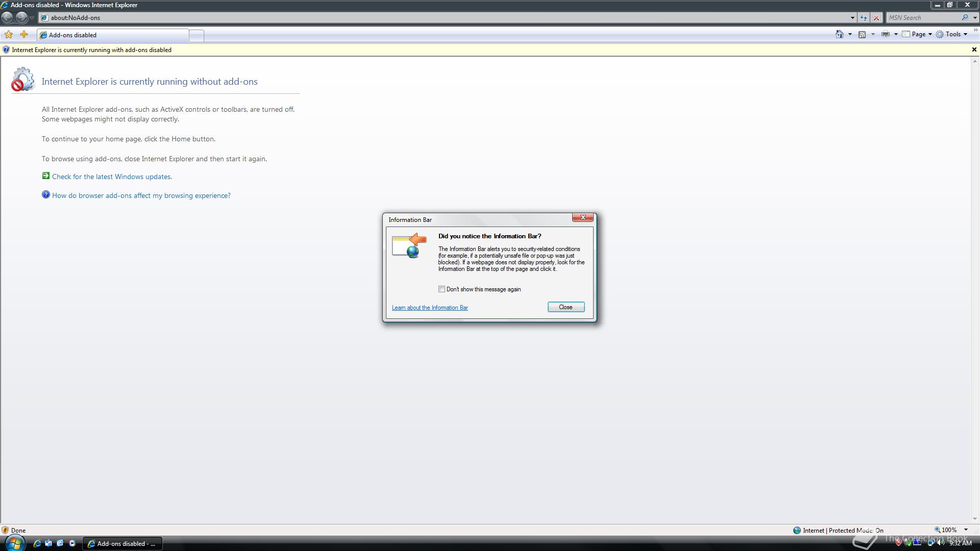Click the 9:32 AM system clock
This screenshot has height=551, width=980.
coord(960,543)
